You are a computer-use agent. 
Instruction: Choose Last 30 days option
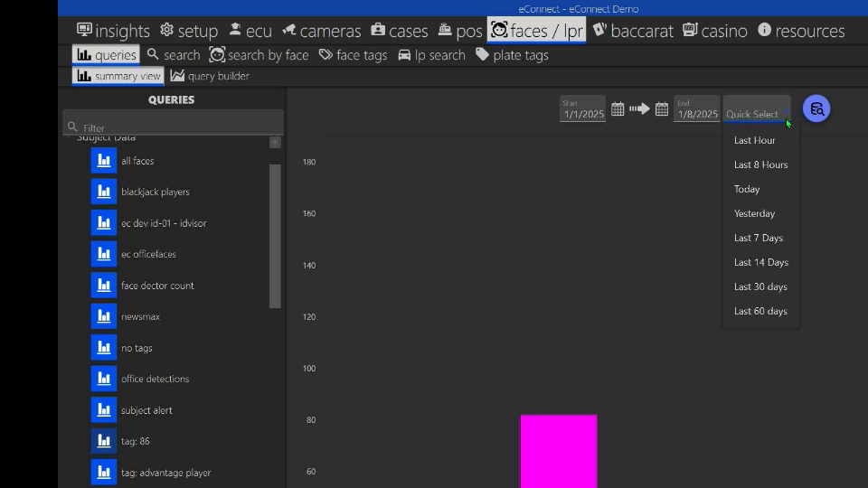[x=761, y=286]
